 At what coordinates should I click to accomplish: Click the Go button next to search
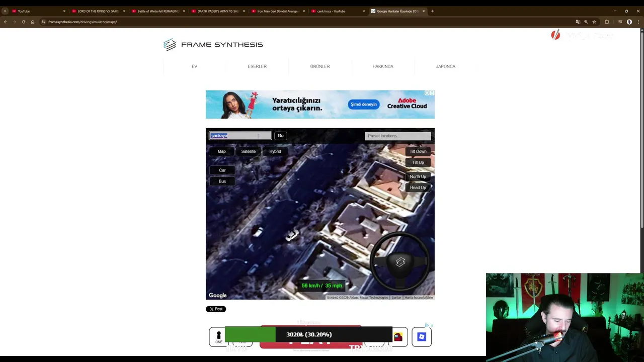(x=281, y=136)
